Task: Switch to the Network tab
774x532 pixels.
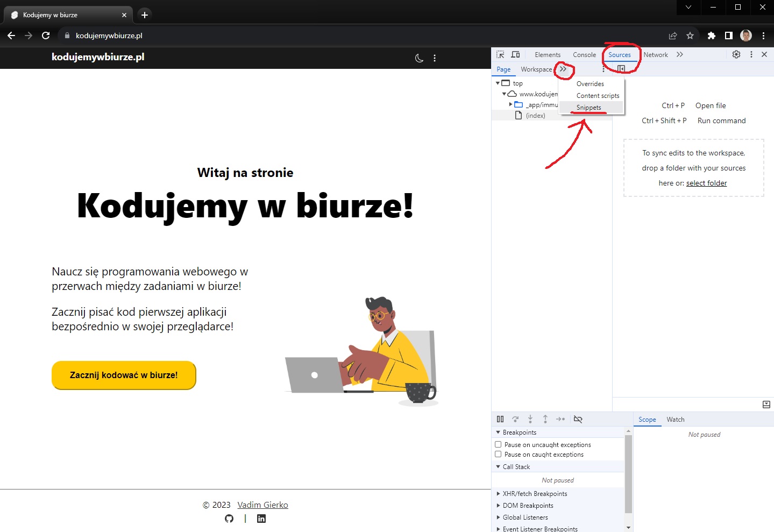Action: click(656, 55)
